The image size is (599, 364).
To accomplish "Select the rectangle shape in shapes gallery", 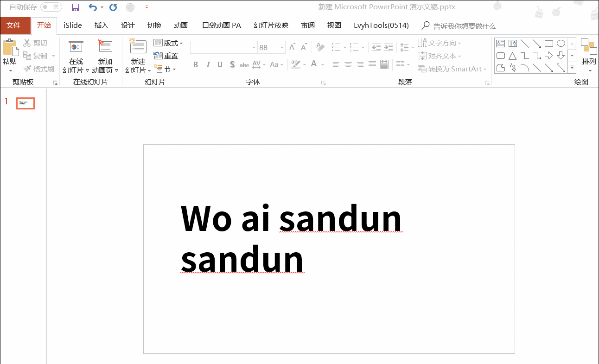I will [549, 44].
